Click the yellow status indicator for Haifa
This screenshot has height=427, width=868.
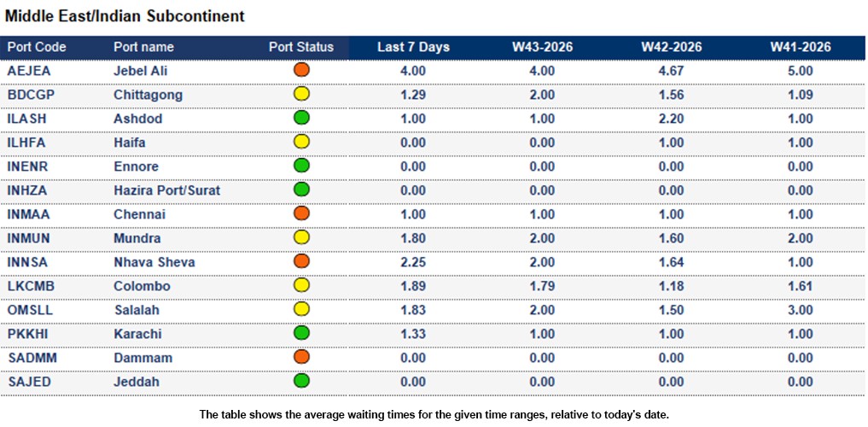tap(301, 142)
